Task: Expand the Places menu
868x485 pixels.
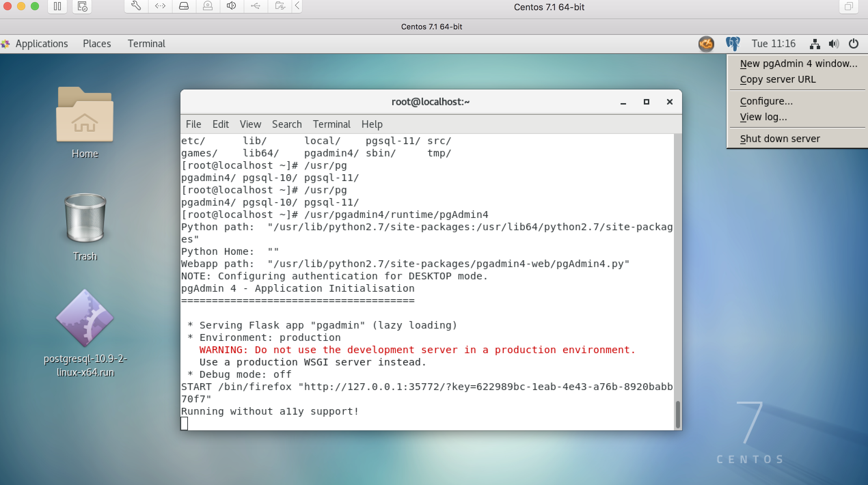Action: 97,44
